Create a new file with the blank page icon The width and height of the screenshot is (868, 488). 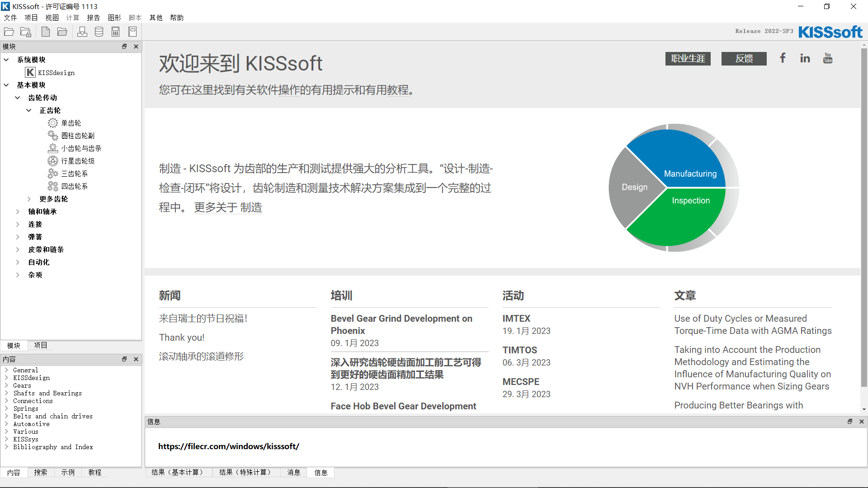(x=45, y=32)
